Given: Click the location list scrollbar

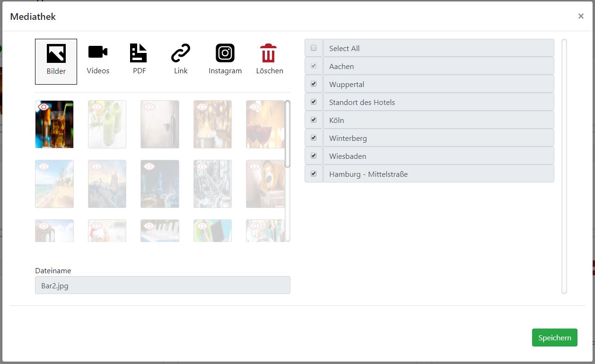Looking at the screenshot, I should 564,165.
